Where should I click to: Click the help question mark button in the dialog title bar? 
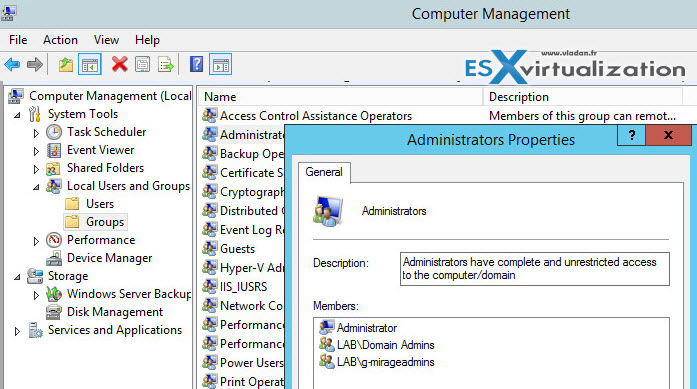point(631,135)
